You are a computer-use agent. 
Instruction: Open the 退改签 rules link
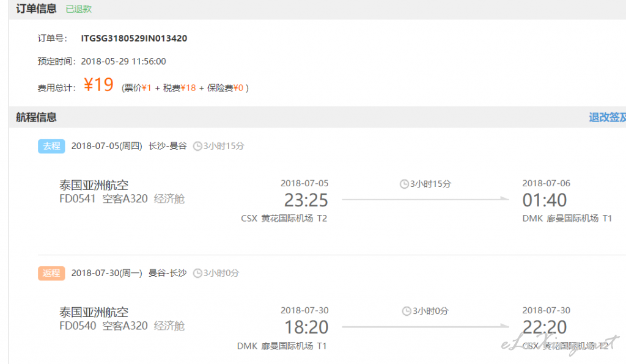[607, 117]
